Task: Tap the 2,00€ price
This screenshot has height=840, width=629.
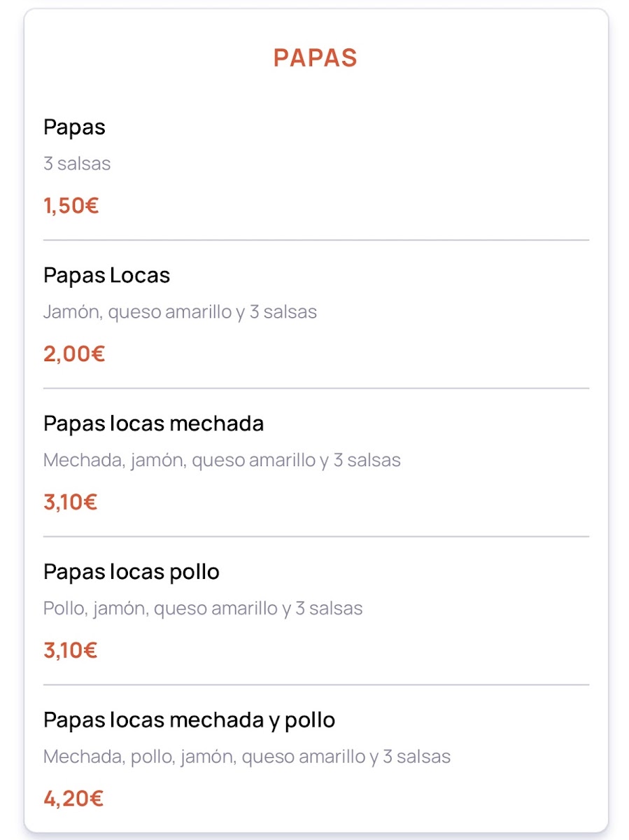Action: [x=73, y=354]
